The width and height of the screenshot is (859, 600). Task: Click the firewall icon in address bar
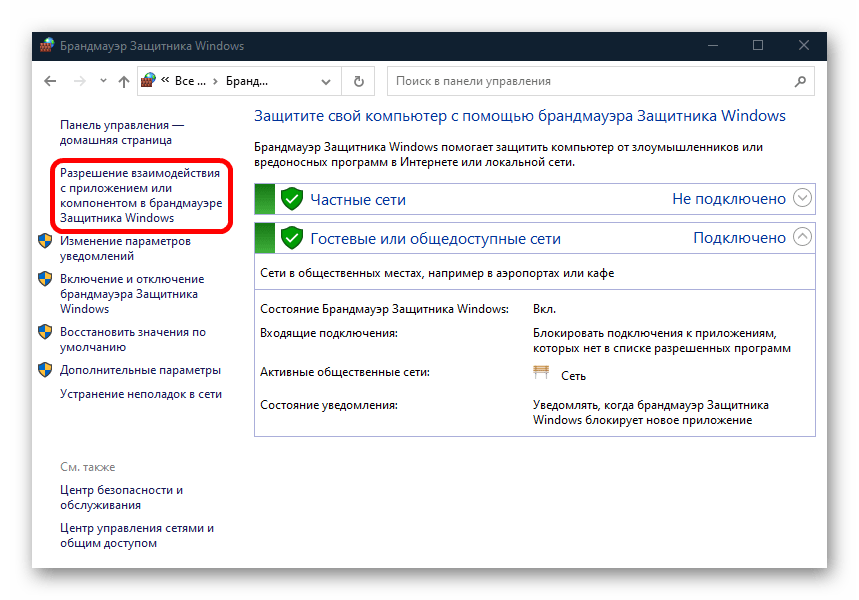point(148,81)
